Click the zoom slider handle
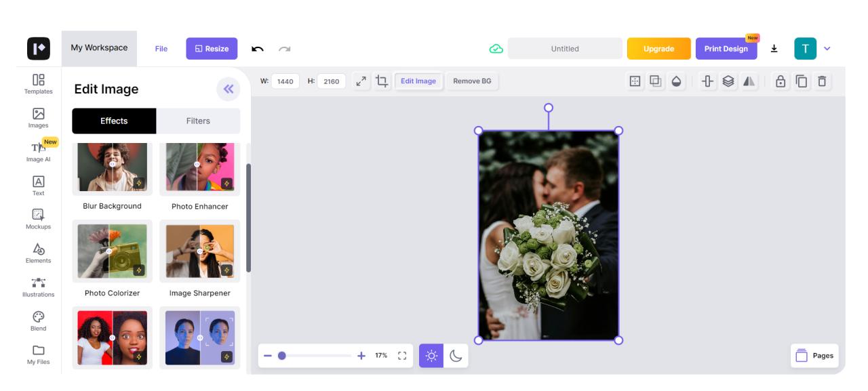The image size is (868, 391). tap(282, 355)
